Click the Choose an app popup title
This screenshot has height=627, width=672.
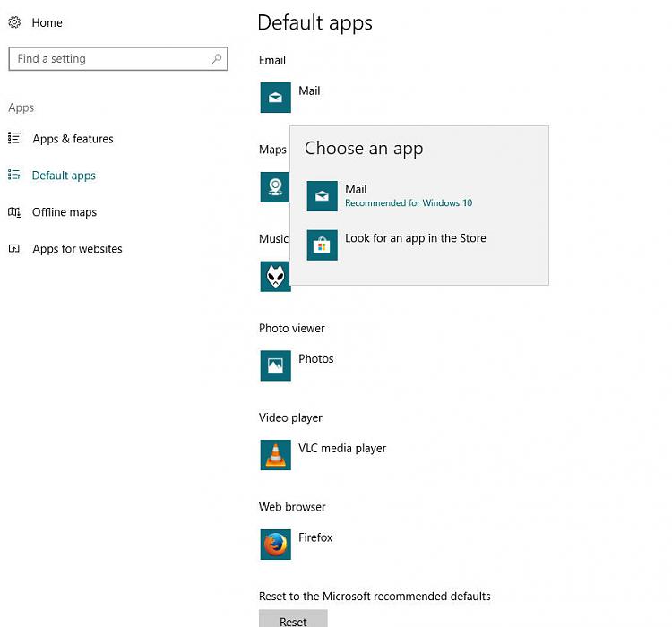point(364,149)
